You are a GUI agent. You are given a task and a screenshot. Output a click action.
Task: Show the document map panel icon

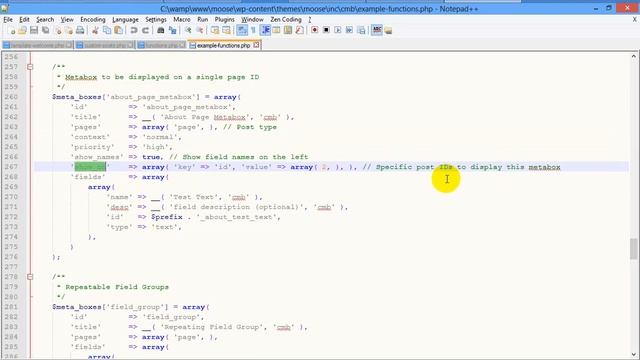pos(288,31)
